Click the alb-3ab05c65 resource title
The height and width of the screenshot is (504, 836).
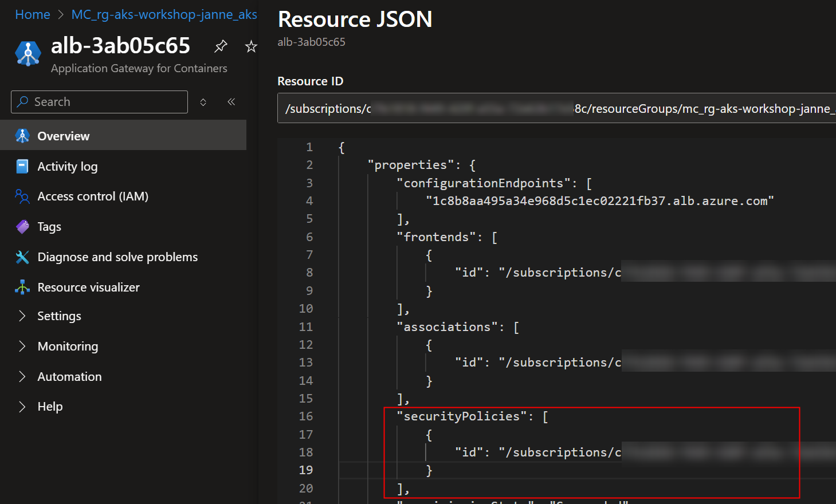[x=120, y=46]
